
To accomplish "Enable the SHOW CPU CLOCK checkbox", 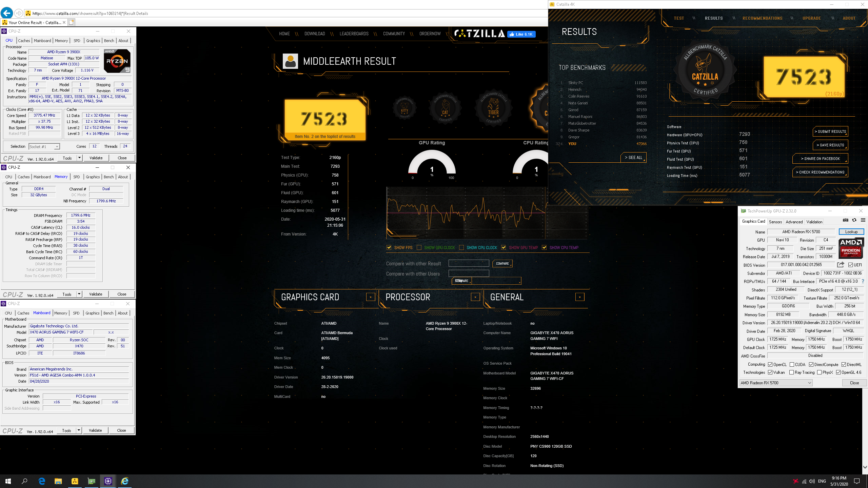I will pyautogui.click(x=461, y=247).
